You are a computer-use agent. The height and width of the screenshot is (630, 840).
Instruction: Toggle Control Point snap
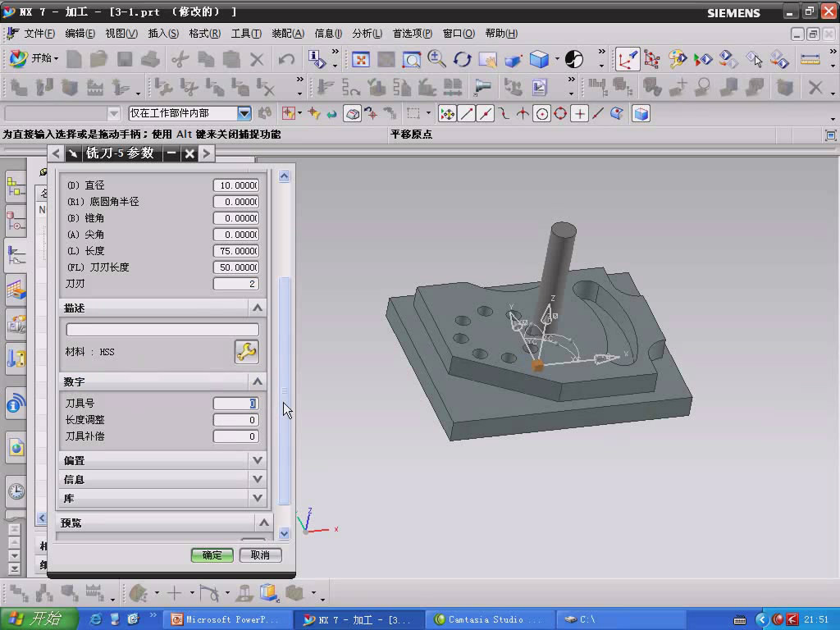click(504, 113)
